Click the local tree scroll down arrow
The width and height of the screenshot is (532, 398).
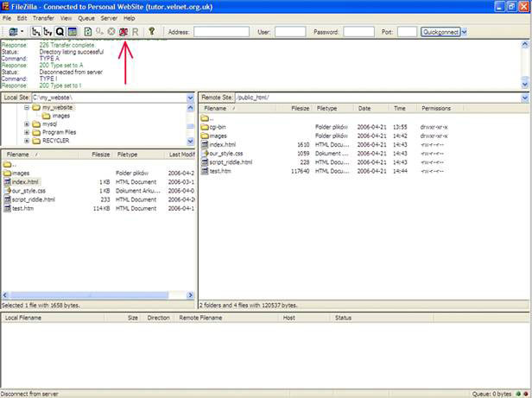click(190, 141)
